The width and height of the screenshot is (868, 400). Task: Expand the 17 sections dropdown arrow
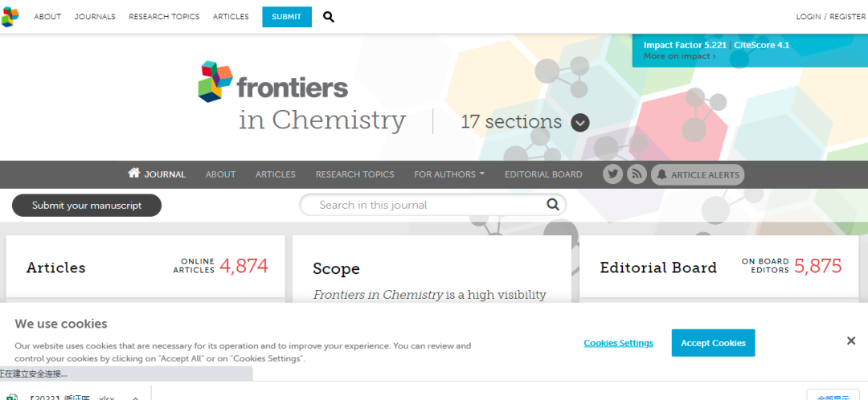click(580, 123)
